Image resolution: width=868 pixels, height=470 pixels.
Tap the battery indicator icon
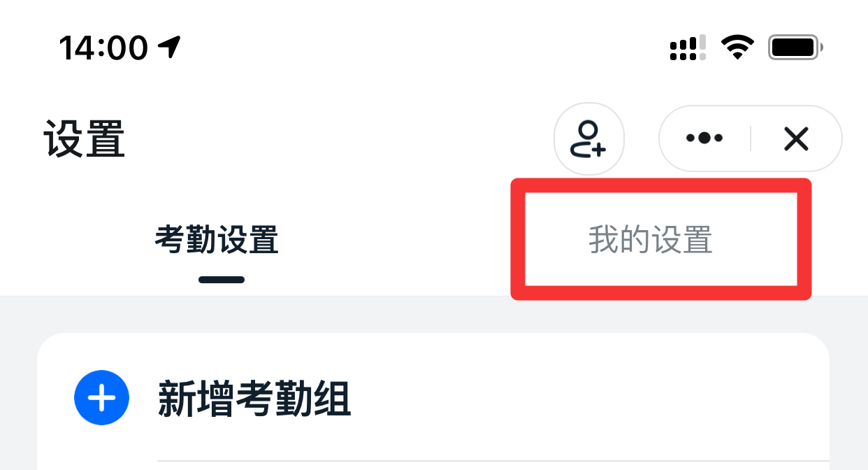tap(795, 48)
